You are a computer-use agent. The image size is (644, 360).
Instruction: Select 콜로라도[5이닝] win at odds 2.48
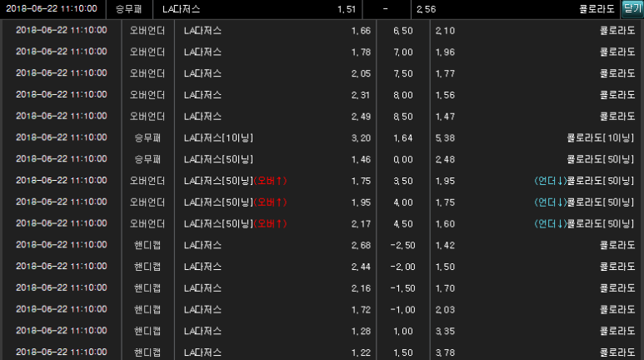coord(536,159)
